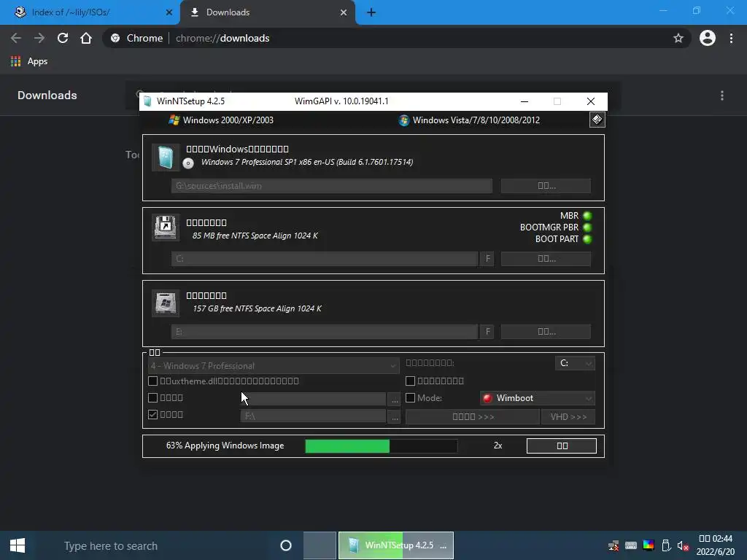Open the 4 - Windows 7 Professional edition dropdown
The width and height of the screenshot is (747, 560).
point(274,366)
